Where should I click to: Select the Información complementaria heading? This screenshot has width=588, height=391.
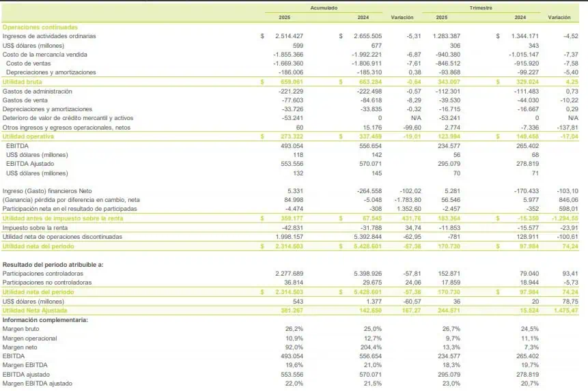pyautogui.click(x=45, y=320)
